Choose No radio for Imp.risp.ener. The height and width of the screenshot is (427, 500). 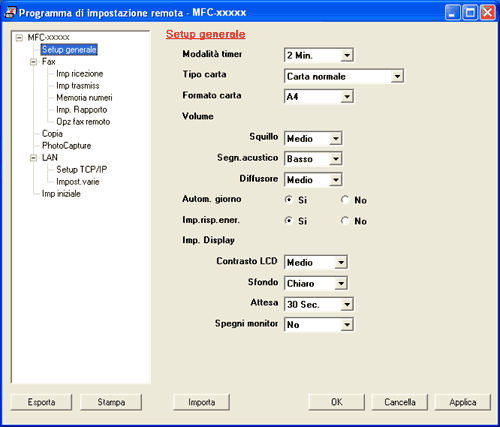click(x=345, y=221)
